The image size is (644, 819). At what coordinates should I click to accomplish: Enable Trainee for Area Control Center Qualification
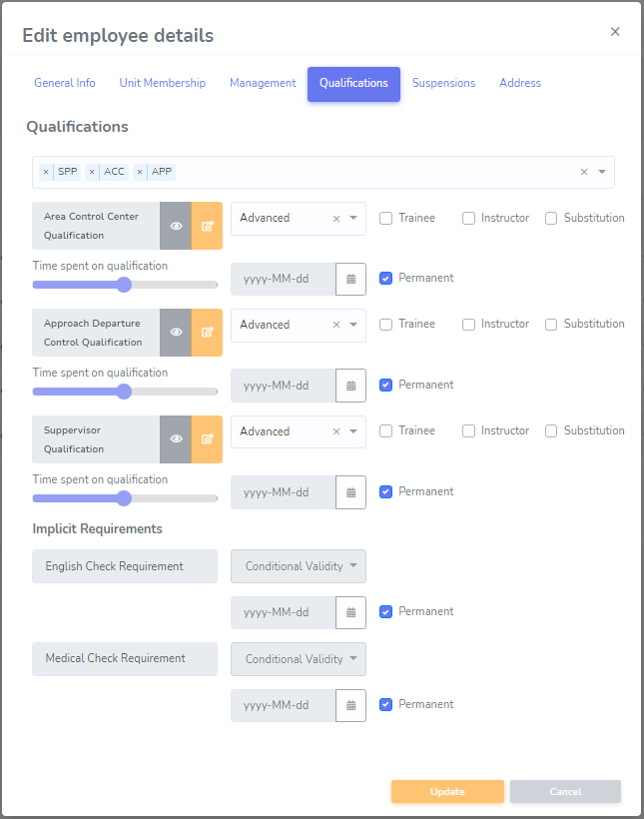coord(386,219)
